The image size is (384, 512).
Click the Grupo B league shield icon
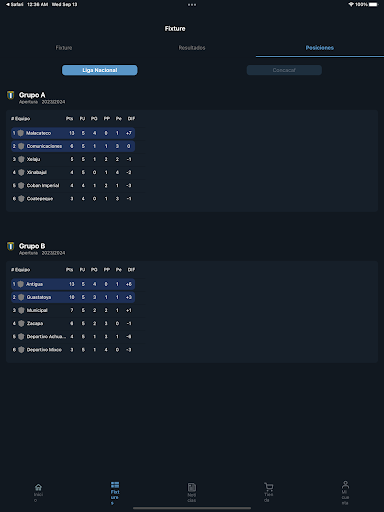(11, 246)
